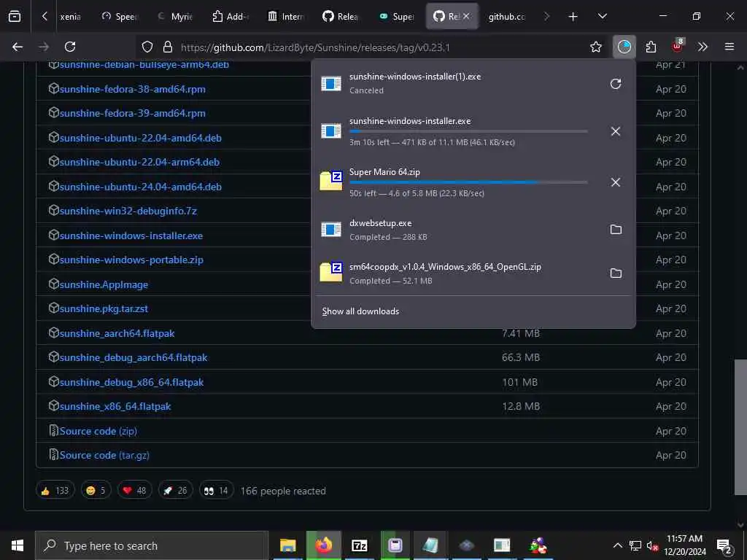Screen dimensions: 747x560
Task: Toggle the heart reaction (48)
Action: click(135, 491)
